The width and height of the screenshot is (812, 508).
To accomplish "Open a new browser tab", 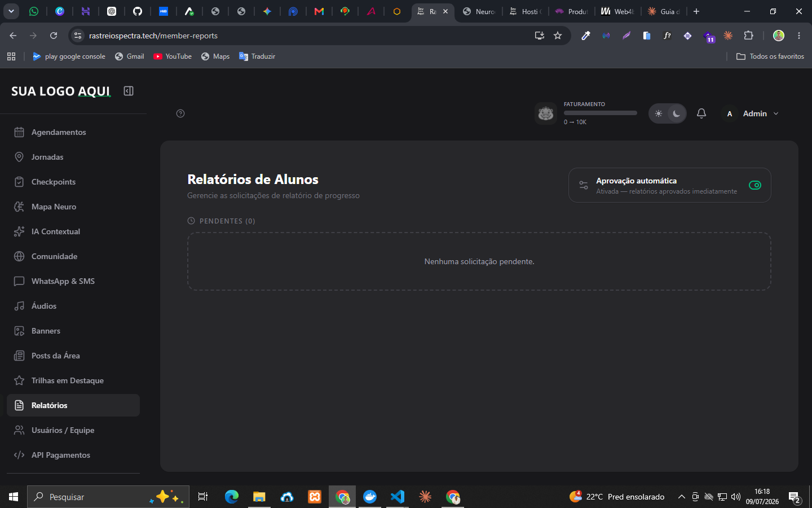I will point(696,11).
